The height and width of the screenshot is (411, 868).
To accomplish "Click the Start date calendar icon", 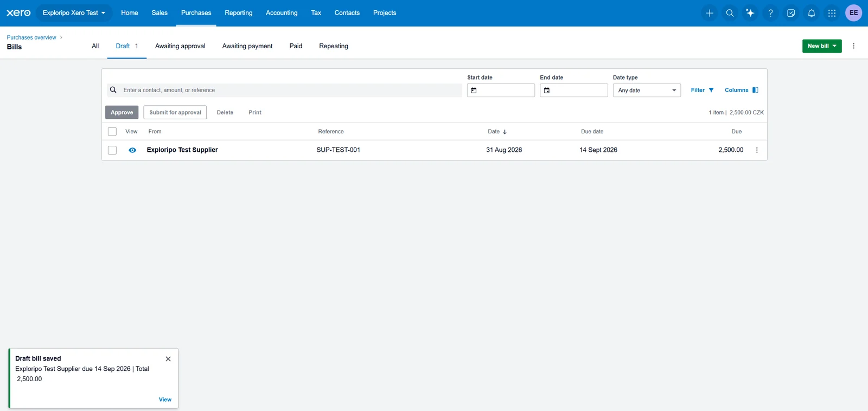I will tap(474, 91).
